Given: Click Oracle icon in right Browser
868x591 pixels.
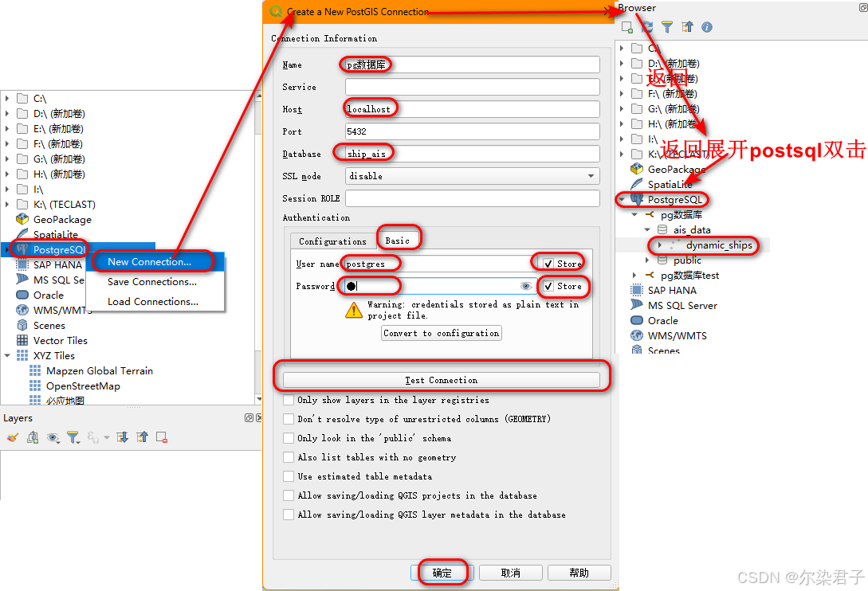Looking at the screenshot, I should (637, 320).
